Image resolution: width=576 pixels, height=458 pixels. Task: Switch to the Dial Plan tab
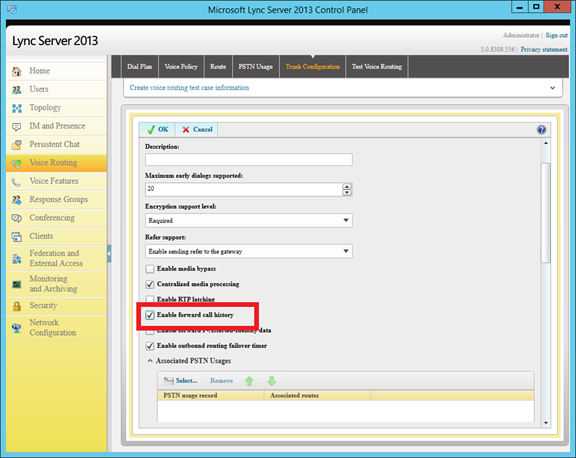pyautogui.click(x=140, y=66)
